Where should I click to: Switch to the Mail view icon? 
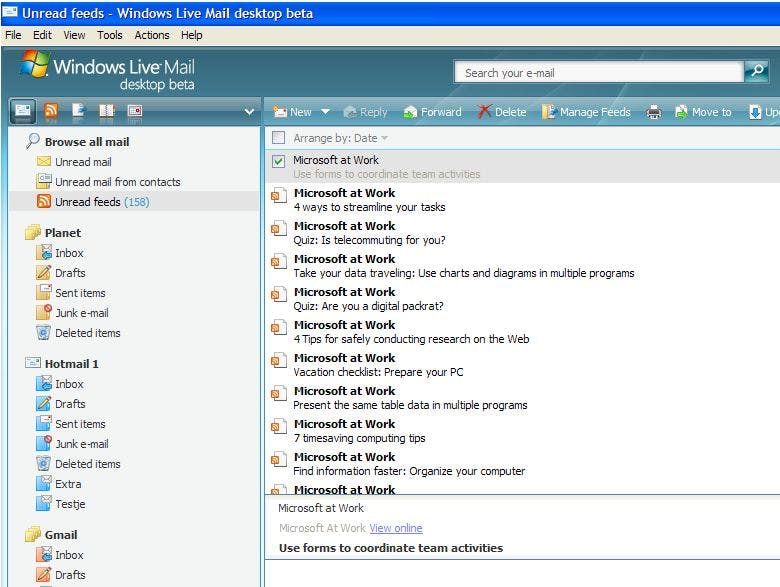coord(23,110)
